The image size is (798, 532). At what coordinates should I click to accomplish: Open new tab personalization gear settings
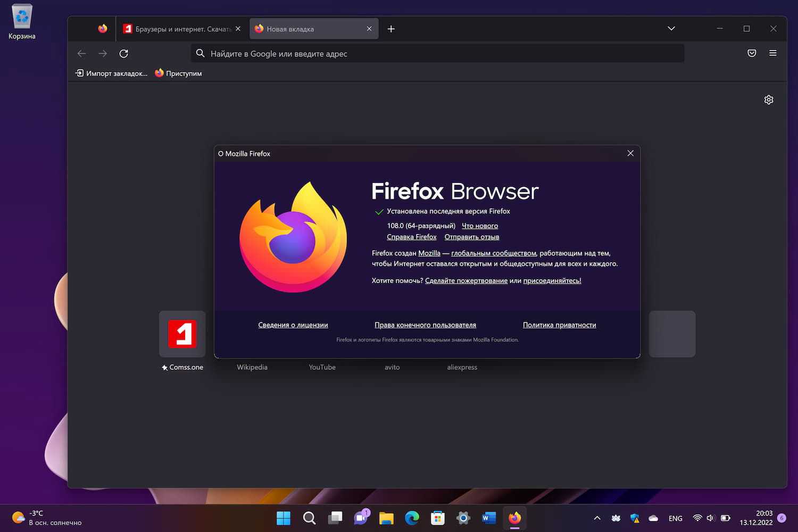coord(769,99)
